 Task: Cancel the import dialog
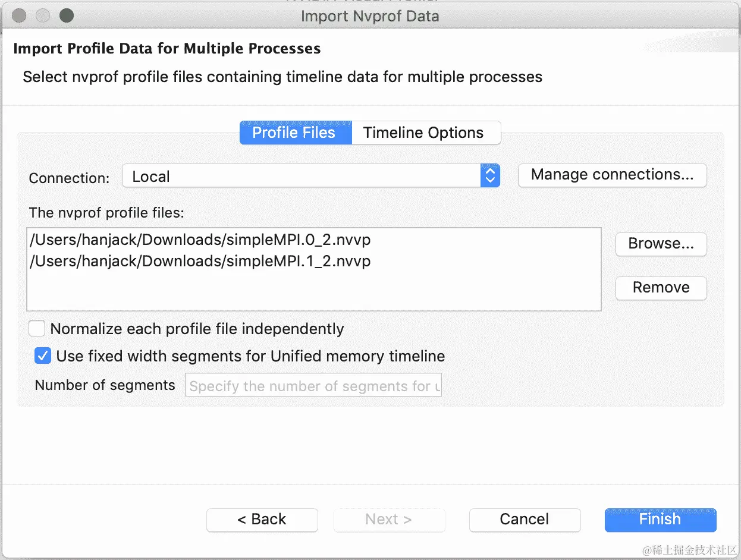click(x=525, y=520)
